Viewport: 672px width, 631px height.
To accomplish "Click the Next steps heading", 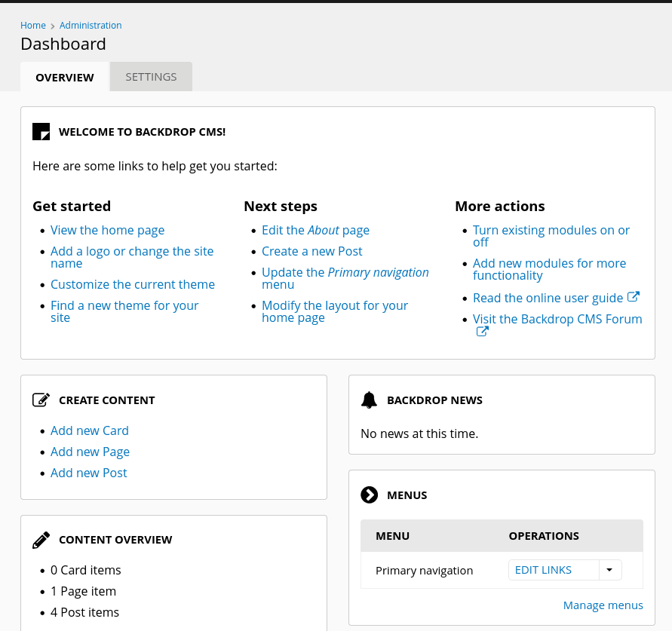I will tap(281, 207).
